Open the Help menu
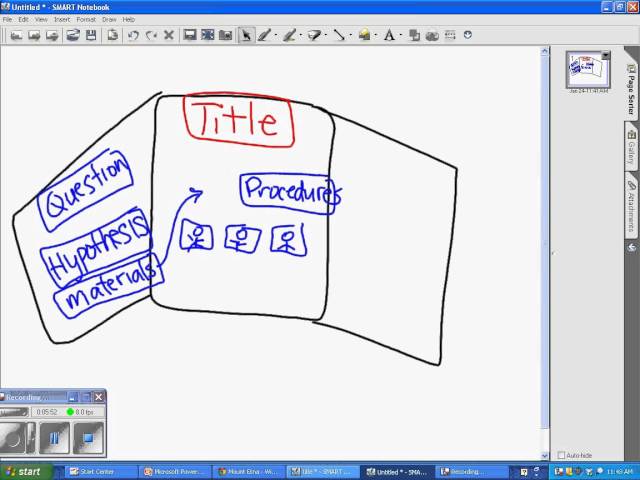Viewport: 640px width, 480px height. [129, 19]
